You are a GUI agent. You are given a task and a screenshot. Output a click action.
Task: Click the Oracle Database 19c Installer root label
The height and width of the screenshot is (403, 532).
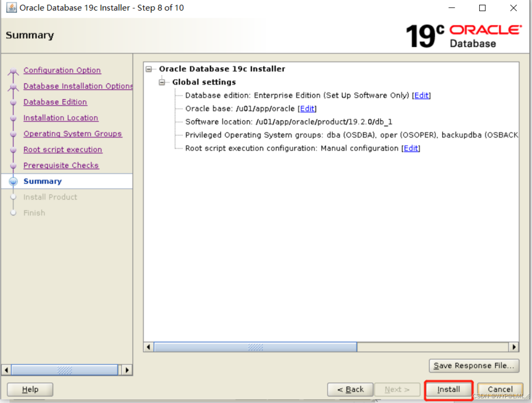point(222,69)
